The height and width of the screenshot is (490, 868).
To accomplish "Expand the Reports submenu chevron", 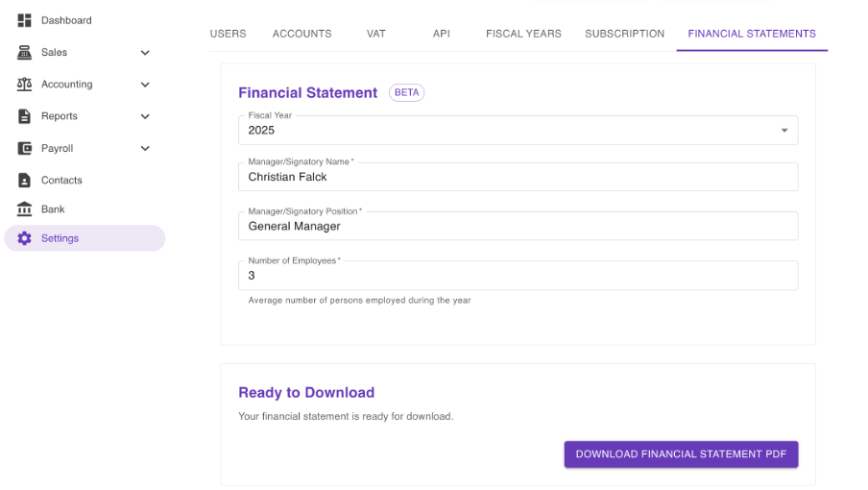I will click(x=145, y=116).
